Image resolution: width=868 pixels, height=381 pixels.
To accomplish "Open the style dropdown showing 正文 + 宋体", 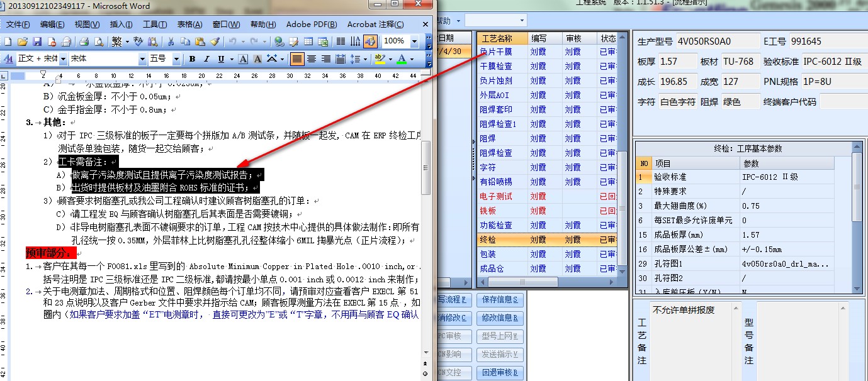I will tap(63, 59).
